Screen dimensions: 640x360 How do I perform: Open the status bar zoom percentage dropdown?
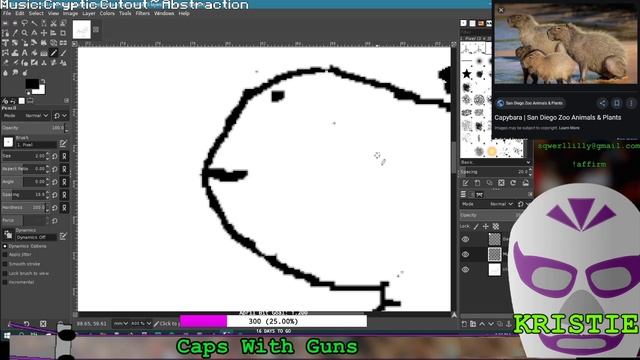141,324
